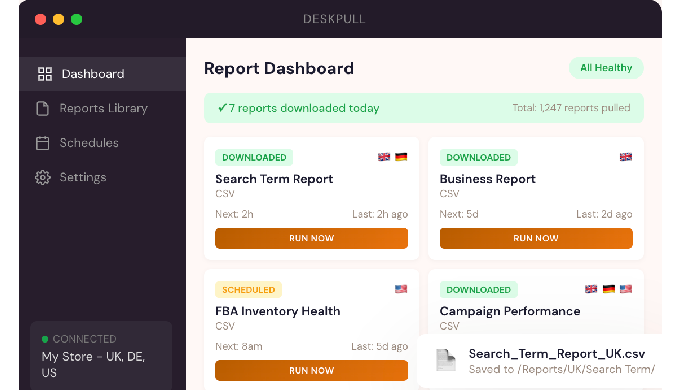Maximize the window with green button
This screenshot has width=680, height=390.
click(77, 20)
